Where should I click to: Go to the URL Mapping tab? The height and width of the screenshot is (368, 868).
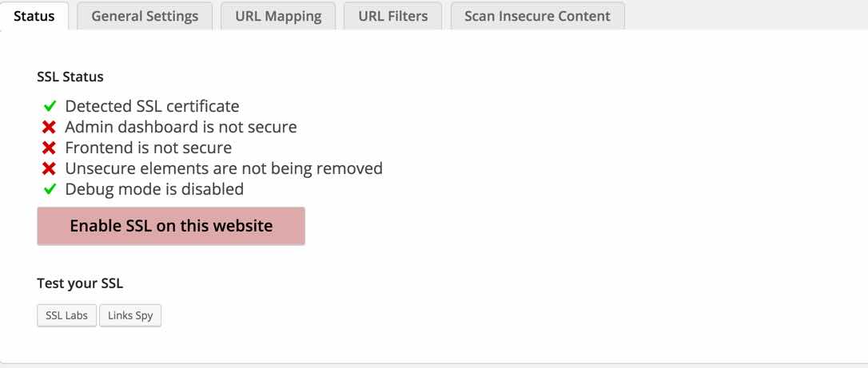coord(278,16)
